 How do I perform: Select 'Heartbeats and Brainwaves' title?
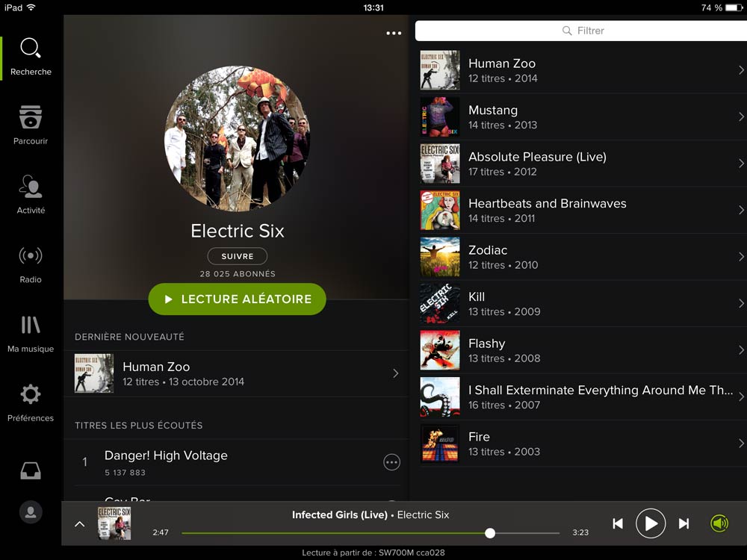[x=547, y=203]
